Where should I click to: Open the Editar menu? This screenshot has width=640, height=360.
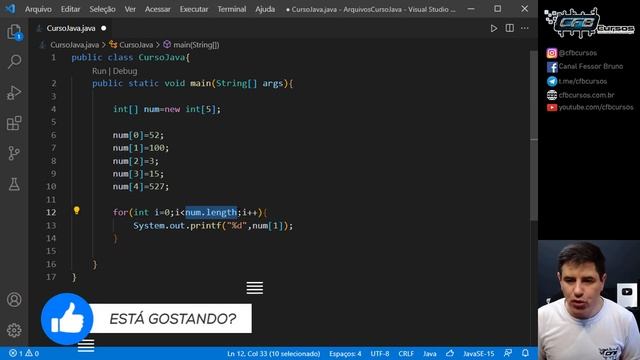(x=70, y=9)
